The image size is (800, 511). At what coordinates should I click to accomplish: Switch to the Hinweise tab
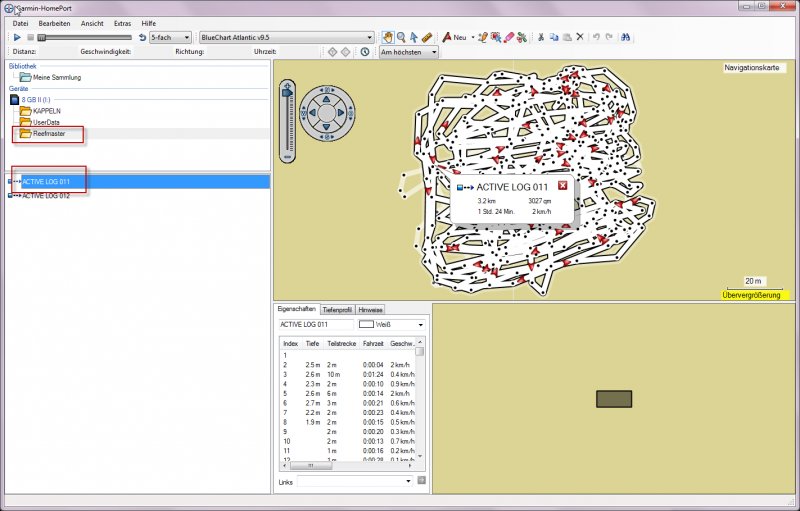(370, 310)
